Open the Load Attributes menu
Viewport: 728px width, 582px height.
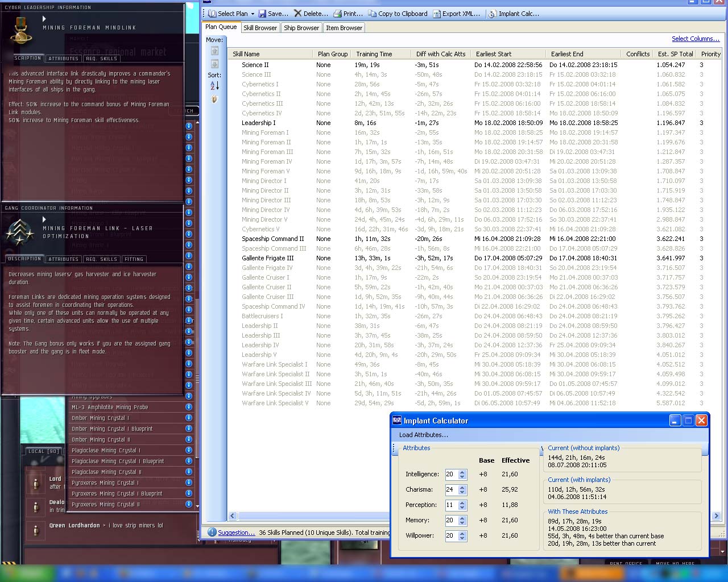click(x=423, y=435)
